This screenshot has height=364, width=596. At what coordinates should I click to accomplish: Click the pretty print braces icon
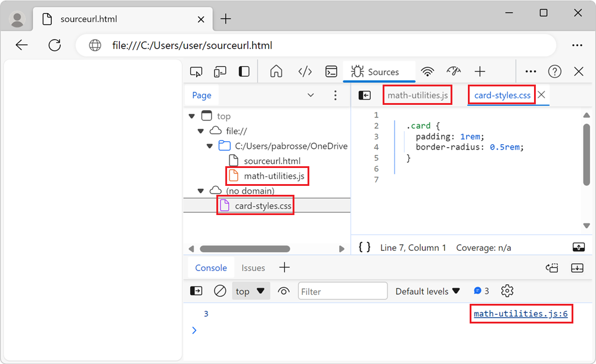pyautogui.click(x=365, y=247)
